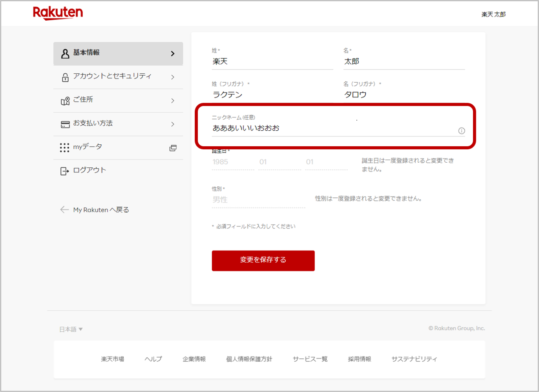Viewport: 539px width, 392px height.
Task: Click the Rakuten logo
Action: [x=58, y=13]
